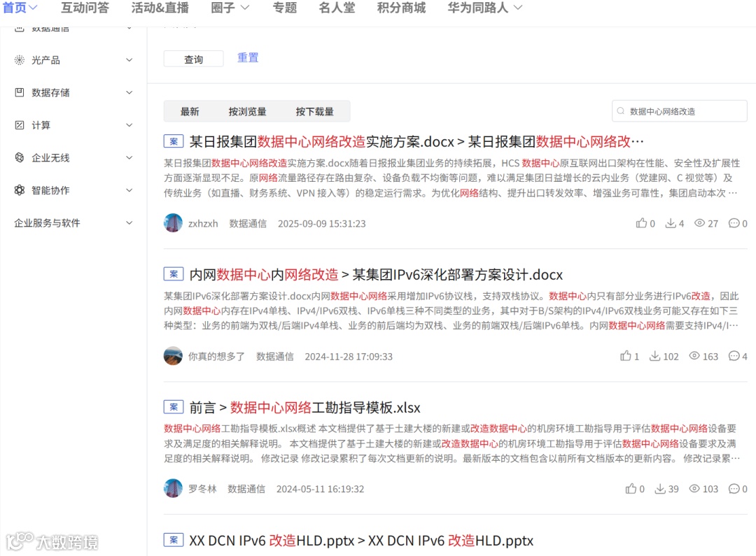The width and height of the screenshot is (756, 556).
Task: Select the 企业服务与软件 sidebar item
Action: pyautogui.click(x=47, y=222)
